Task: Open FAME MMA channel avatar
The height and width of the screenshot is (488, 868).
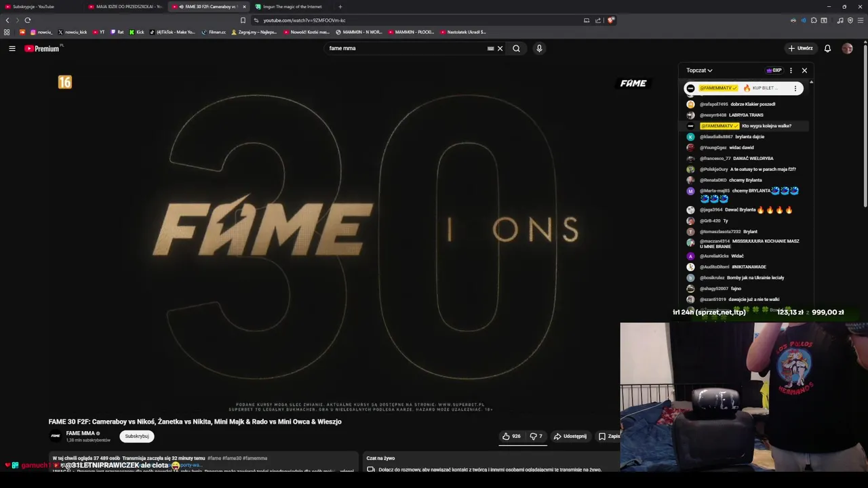Action: click(56, 436)
